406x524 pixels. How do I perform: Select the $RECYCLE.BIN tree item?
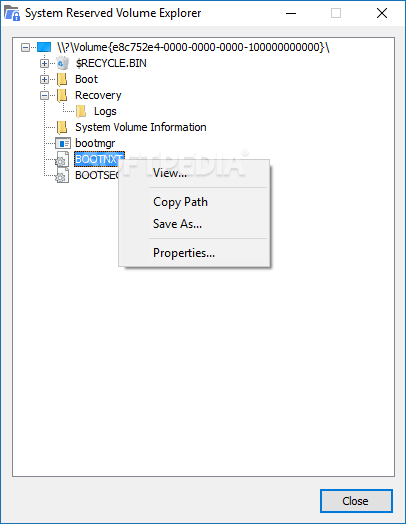111,63
